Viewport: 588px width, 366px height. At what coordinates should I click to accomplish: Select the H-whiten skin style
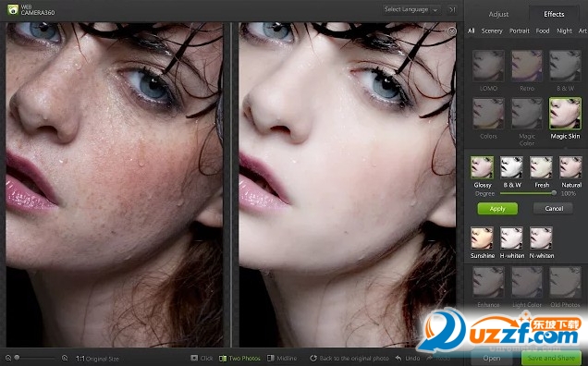[x=512, y=238]
